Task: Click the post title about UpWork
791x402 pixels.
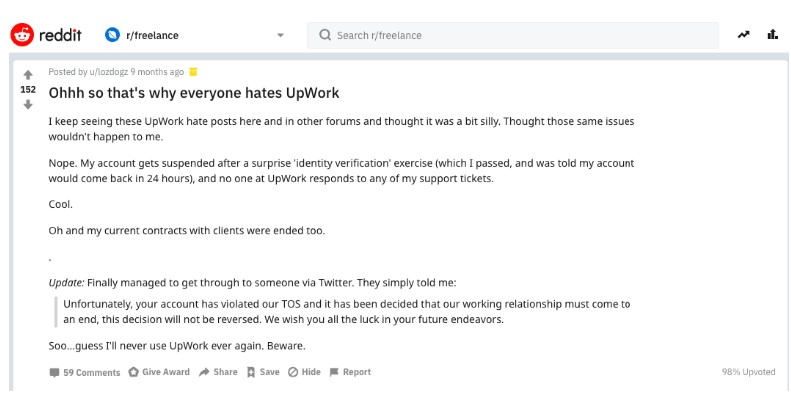Action: click(x=194, y=93)
